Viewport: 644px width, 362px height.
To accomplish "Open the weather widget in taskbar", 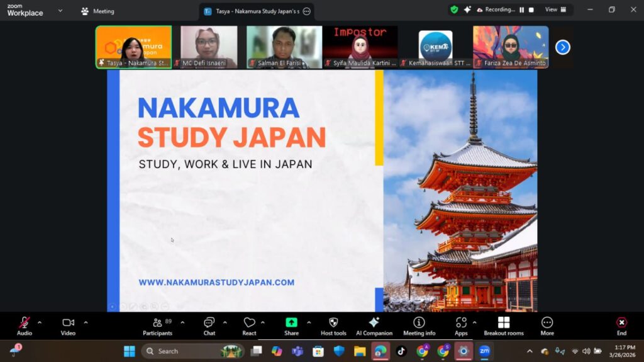I will 15,350.
